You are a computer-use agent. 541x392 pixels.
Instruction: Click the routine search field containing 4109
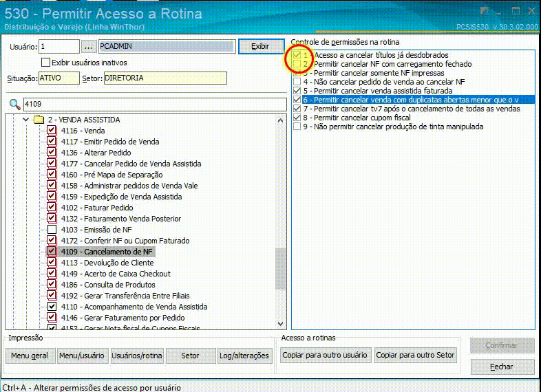(x=155, y=104)
